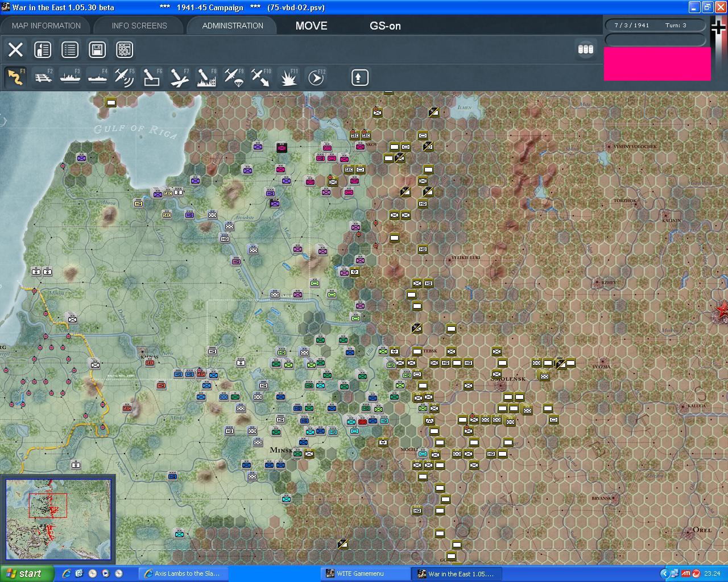728x582 pixels.
Task: Click Air transfer mode (F10) icon
Action: tap(261, 77)
